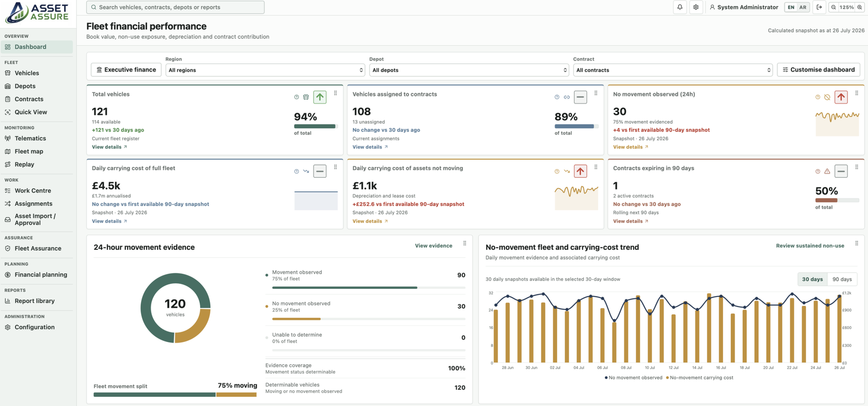This screenshot has width=868, height=406.
Task: Click View details on Total vehicles card
Action: pos(109,147)
